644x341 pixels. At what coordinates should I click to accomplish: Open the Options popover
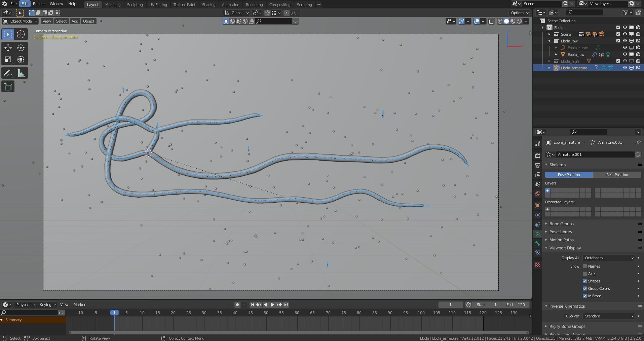(x=520, y=13)
